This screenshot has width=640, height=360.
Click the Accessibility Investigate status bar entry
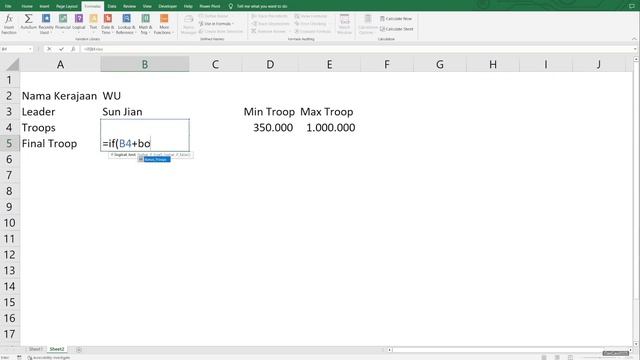[49, 358]
